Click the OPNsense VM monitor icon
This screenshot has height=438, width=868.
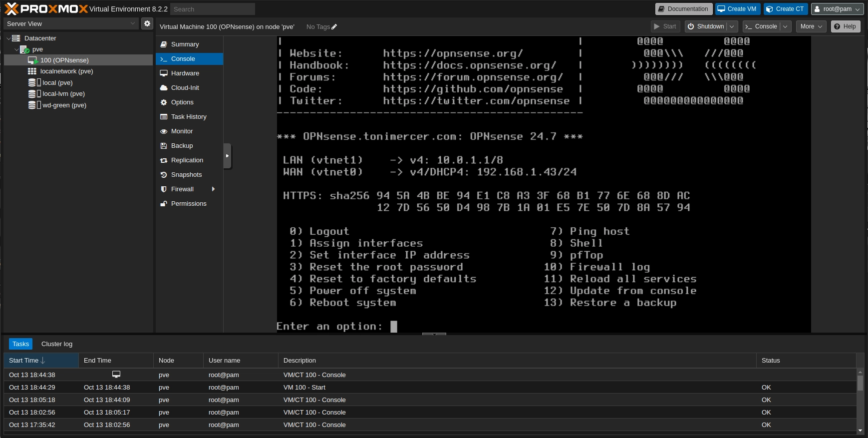33,60
